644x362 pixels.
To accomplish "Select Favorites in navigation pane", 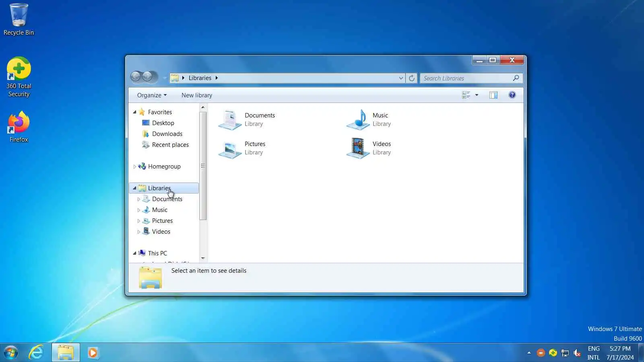I will (x=160, y=112).
